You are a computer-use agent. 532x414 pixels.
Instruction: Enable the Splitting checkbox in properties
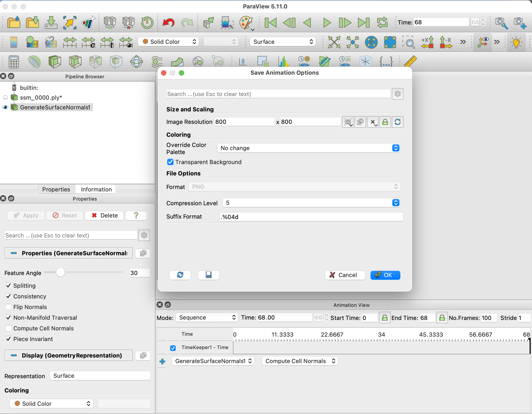(x=8, y=285)
